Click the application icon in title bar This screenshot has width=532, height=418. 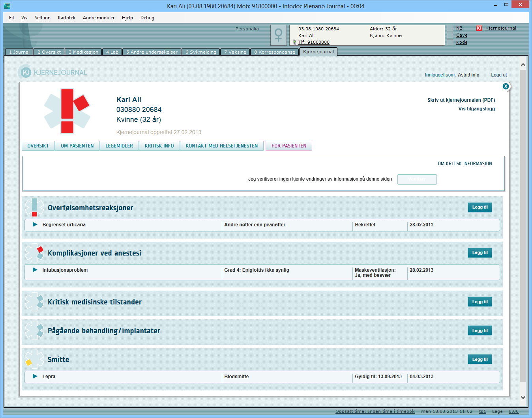(7, 6)
